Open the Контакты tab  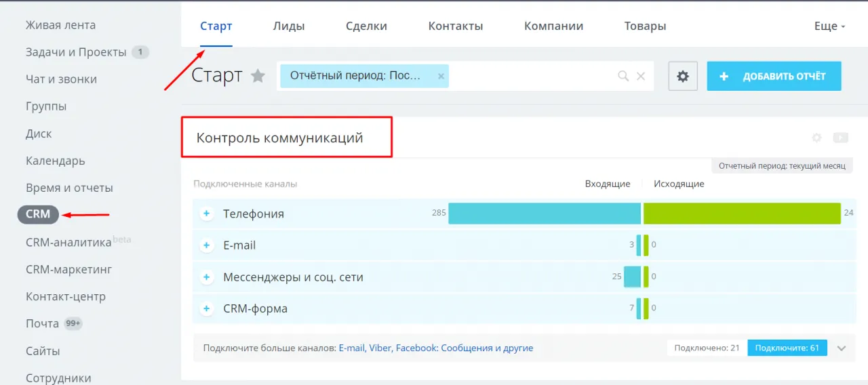pyautogui.click(x=455, y=26)
